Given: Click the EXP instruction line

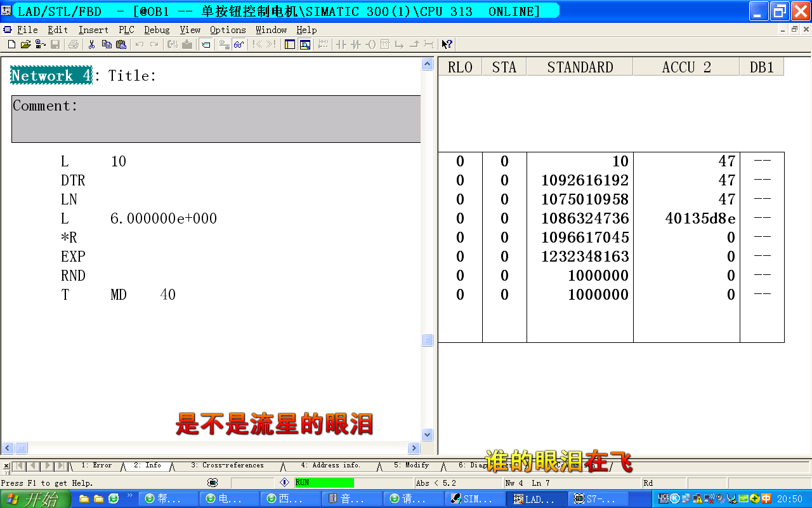Looking at the screenshot, I should [x=73, y=257].
